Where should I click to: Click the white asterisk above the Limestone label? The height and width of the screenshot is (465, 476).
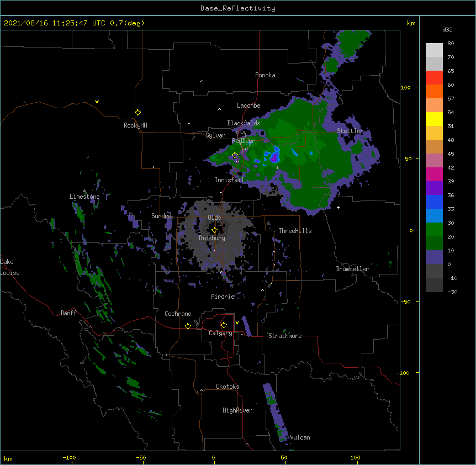[x=85, y=191]
